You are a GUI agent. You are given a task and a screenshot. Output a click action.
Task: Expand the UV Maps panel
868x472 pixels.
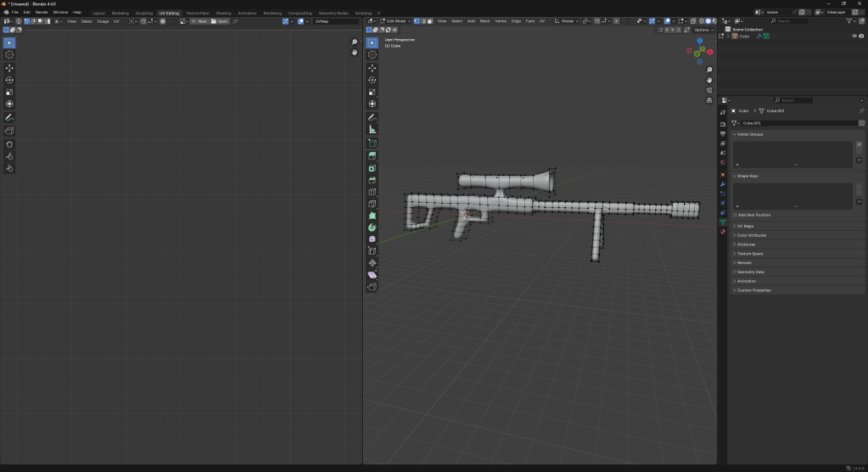point(746,227)
